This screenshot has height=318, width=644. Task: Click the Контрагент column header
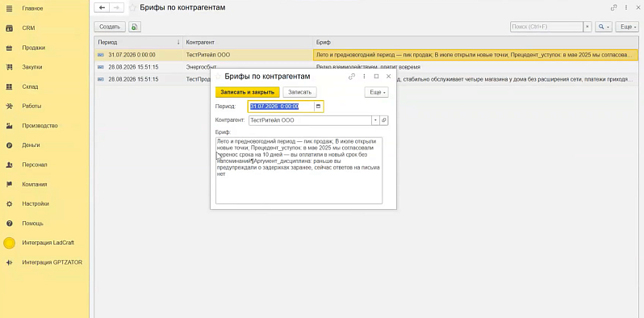[x=248, y=42]
